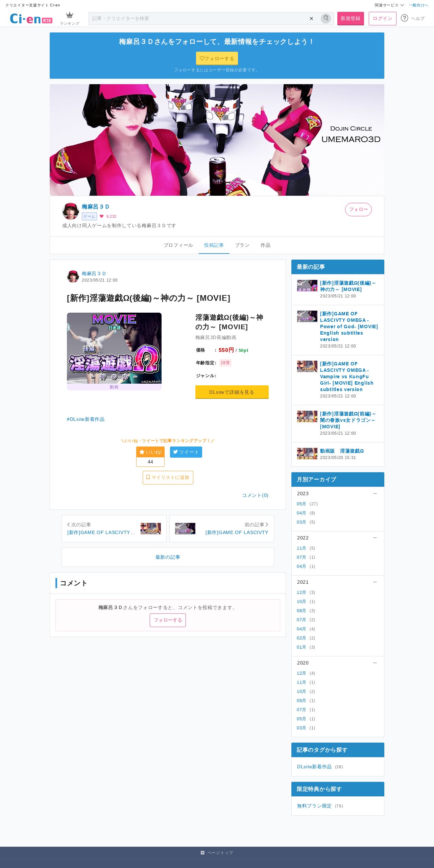
Task: Clear search with the X icon
Action: coord(311,19)
